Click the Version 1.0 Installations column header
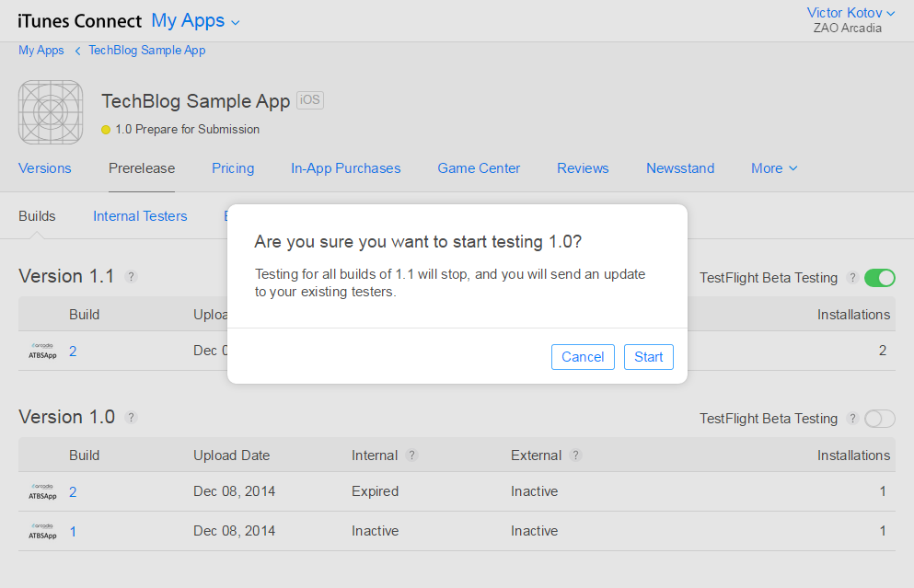Viewport: 914px width, 588px height. pos(853,455)
